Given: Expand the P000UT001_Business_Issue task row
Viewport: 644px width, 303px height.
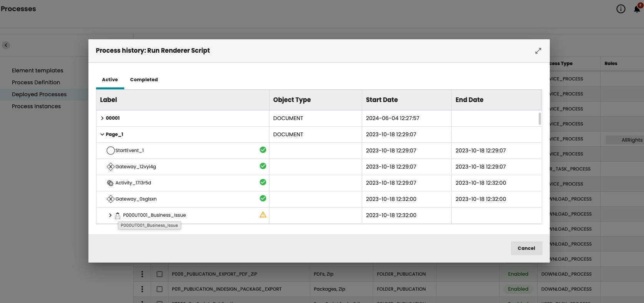Looking at the screenshot, I should pyautogui.click(x=110, y=215).
